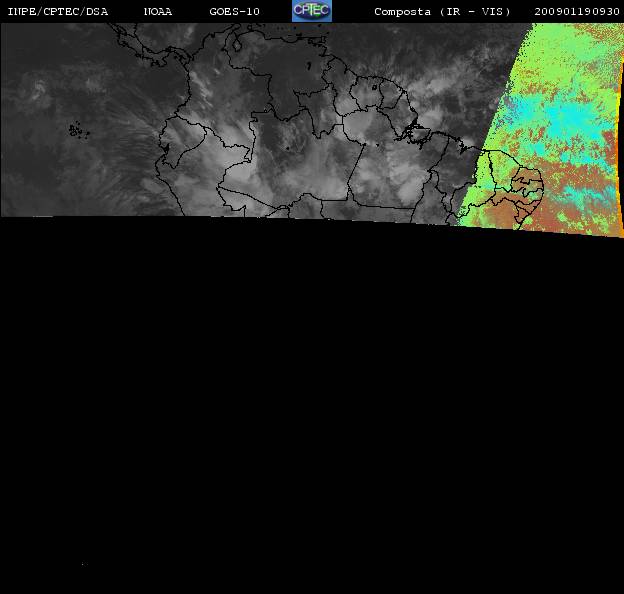
Task: Select the GOES-10 satellite label
Action: coord(234,12)
